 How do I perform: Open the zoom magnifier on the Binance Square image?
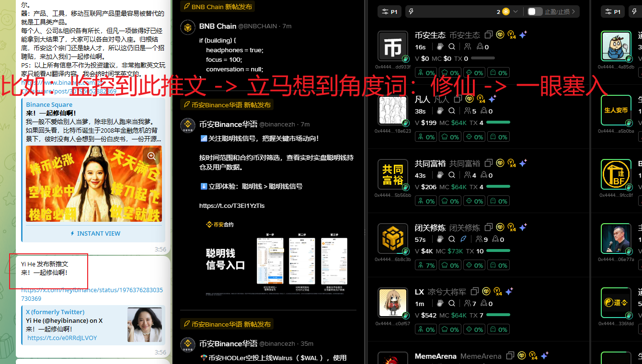(151, 156)
